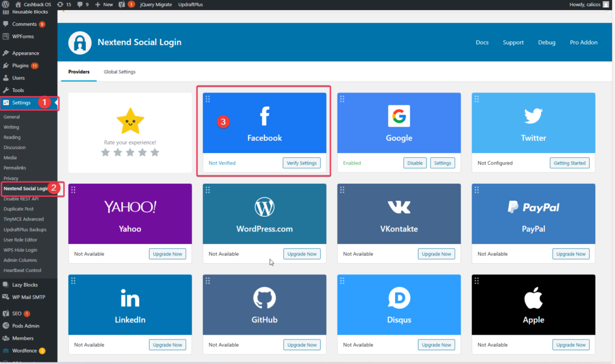Click the LinkedIn provider logo
615x364 pixels.
130,298
